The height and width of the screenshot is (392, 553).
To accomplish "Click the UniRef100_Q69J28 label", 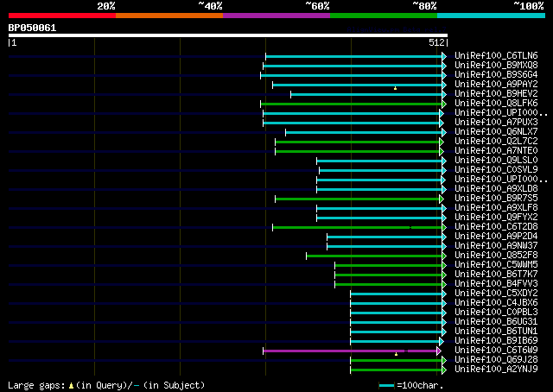I will [x=496, y=360].
